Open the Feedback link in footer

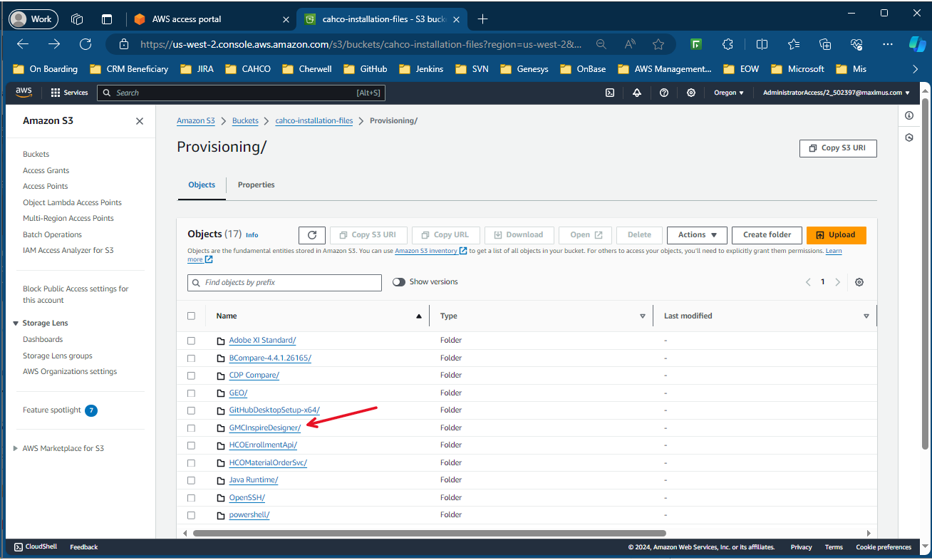click(84, 547)
